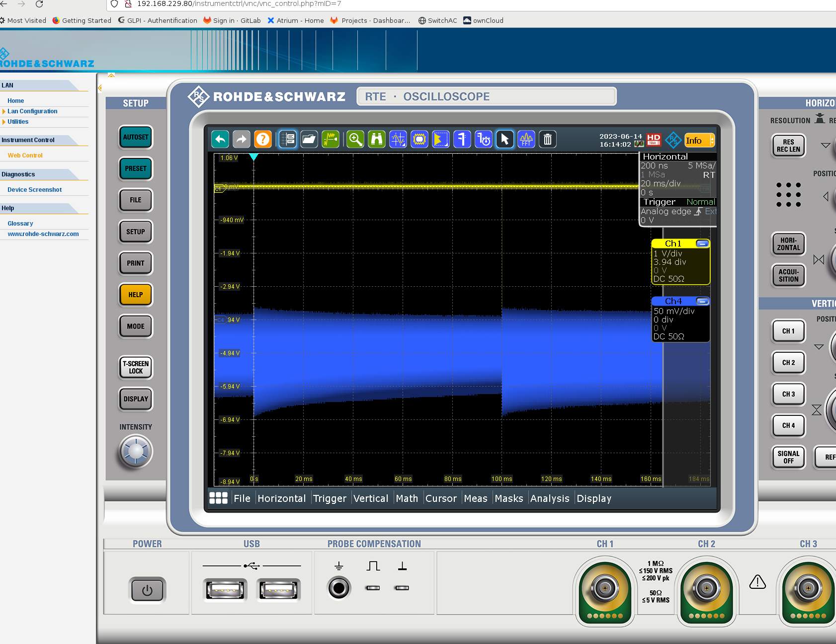The width and height of the screenshot is (836, 644).
Task: Click the Zoom magnifier tool icon
Action: pyautogui.click(x=355, y=140)
